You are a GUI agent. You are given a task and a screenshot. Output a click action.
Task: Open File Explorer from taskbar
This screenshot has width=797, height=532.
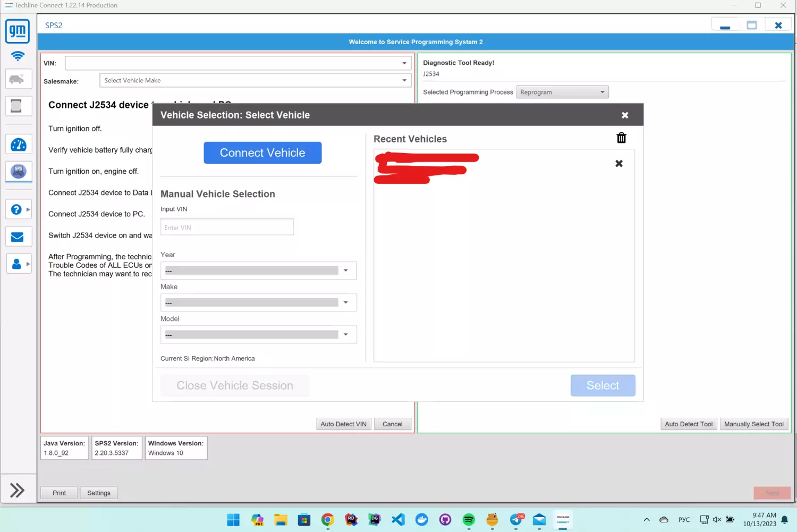pyautogui.click(x=281, y=520)
